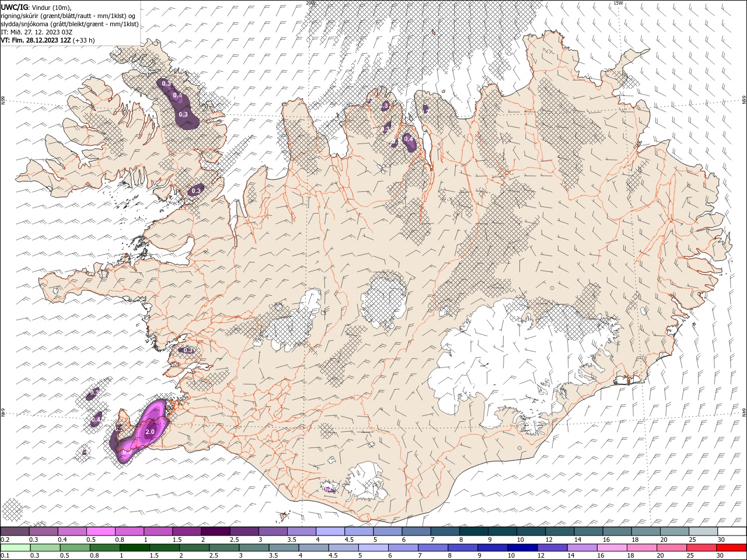The image size is (747, 560).
Task: Click the light gray 25 swatch in snow scale
Action: (703, 531)
